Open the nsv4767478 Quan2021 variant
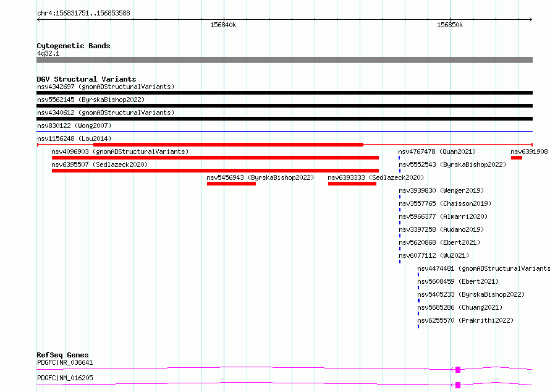 click(437, 151)
